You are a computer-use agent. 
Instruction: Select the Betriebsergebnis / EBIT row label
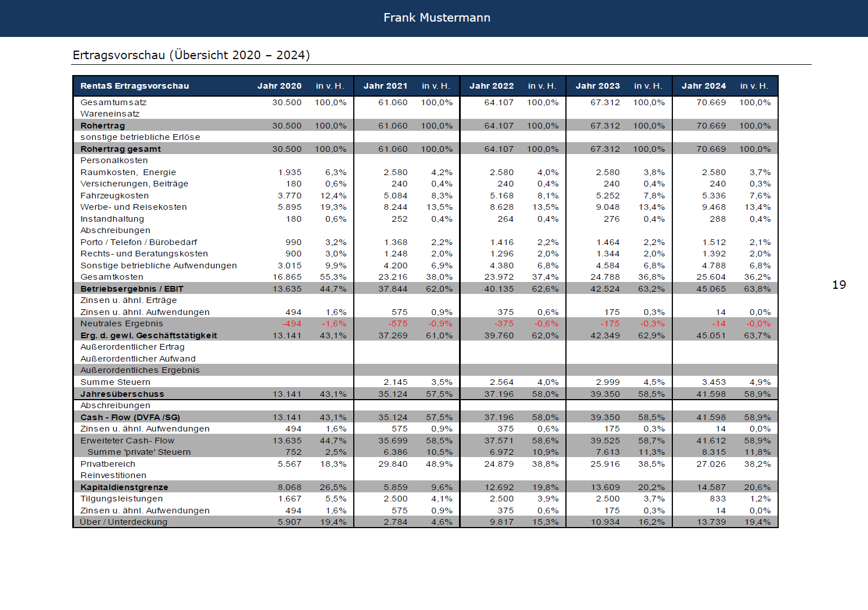point(132,289)
